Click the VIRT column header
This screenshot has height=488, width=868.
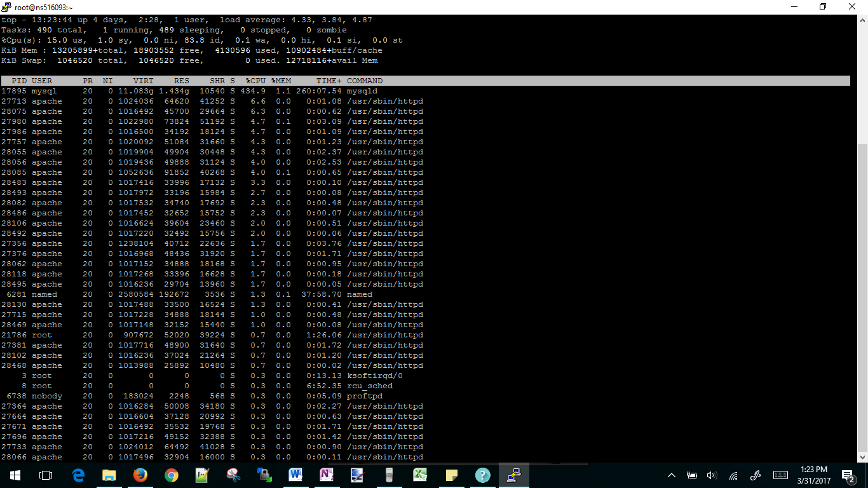[x=144, y=81]
